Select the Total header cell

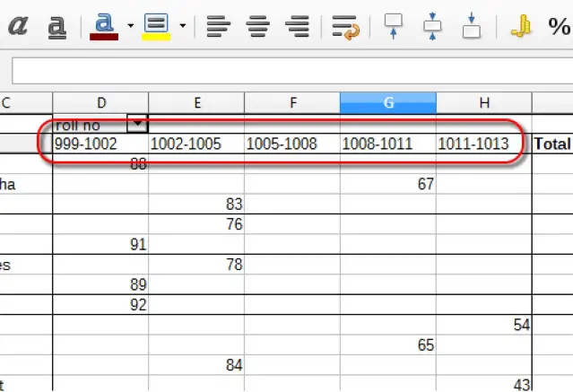pos(552,144)
